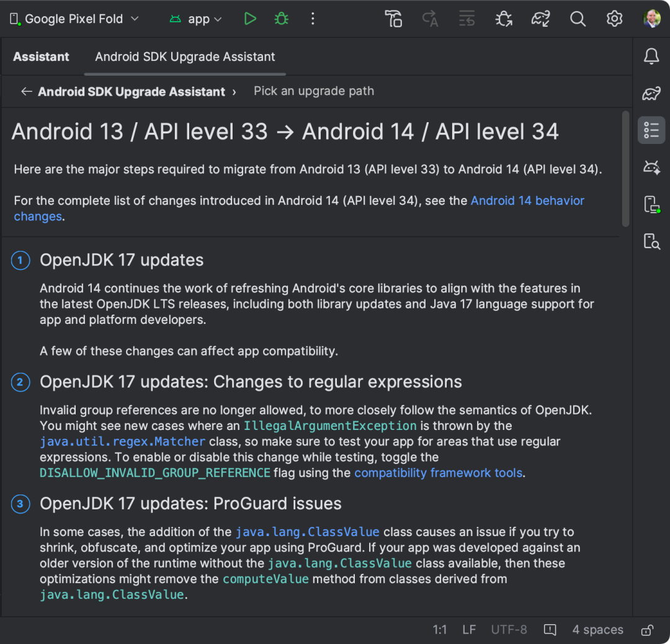Image resolution: width=670 pixels, height=644 pixels.
Task: Open Notifications bell in the right sidebar
Action: (x=651, y=56)
